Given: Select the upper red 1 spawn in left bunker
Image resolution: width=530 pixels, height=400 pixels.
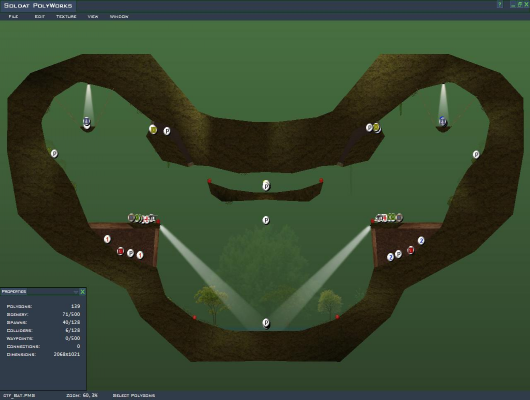Looking at the screenshot, I should pyautogui.click(x=107, y=239).
